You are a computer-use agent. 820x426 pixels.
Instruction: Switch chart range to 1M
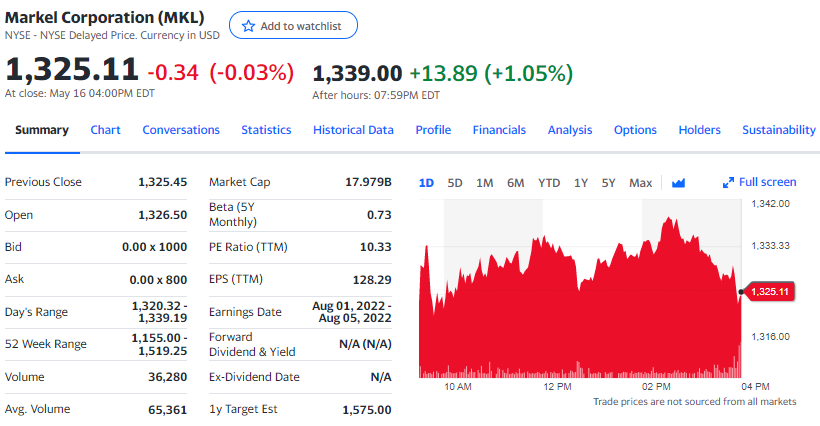pos(485,183)
